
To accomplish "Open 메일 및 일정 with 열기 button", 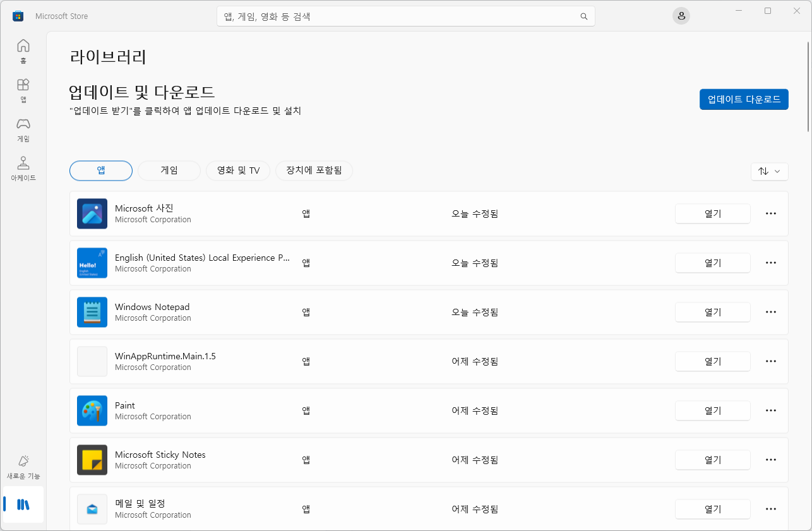I will [x=713, y=509].
